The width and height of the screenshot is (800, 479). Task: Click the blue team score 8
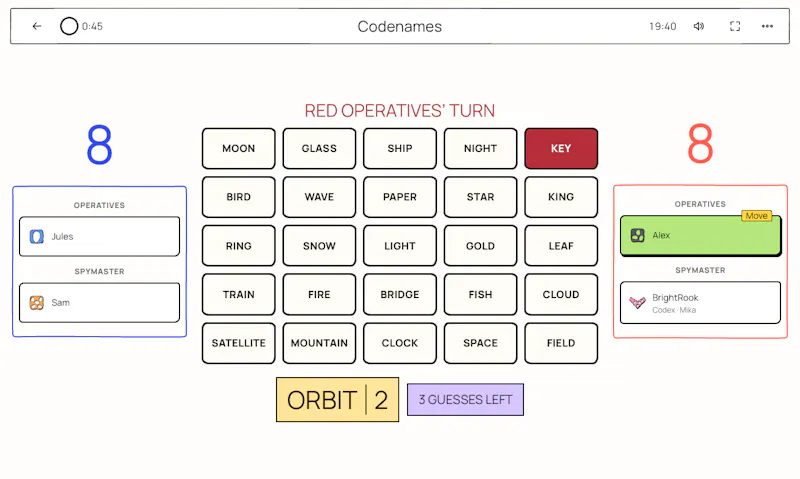click(99, 144)
